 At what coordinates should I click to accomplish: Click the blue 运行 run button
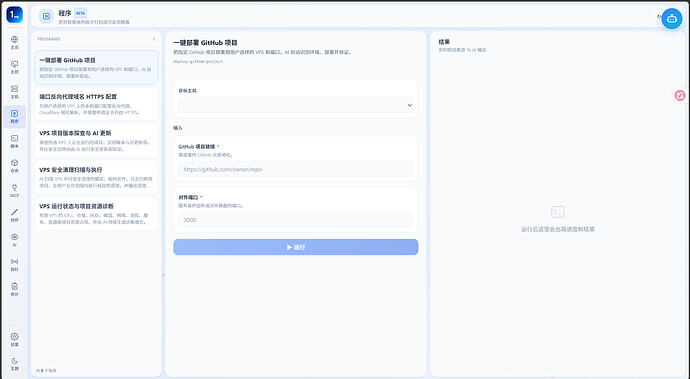[x=296, y=247]
